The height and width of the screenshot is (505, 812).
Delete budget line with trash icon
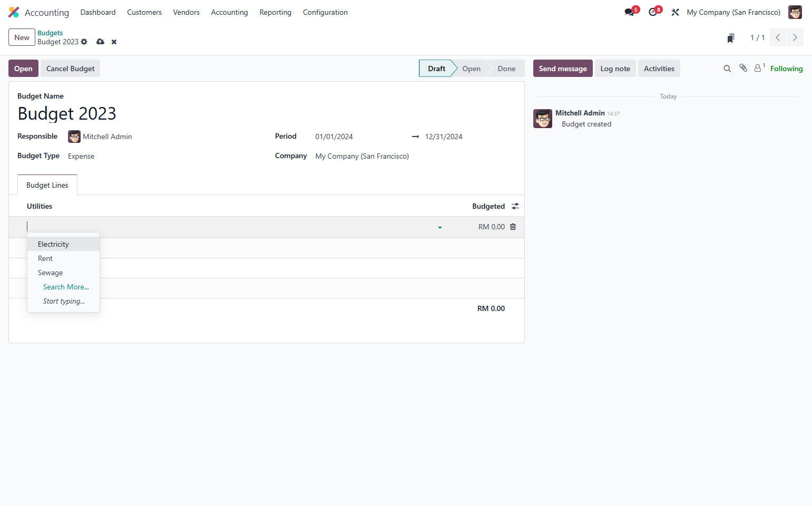click(513, 227)
